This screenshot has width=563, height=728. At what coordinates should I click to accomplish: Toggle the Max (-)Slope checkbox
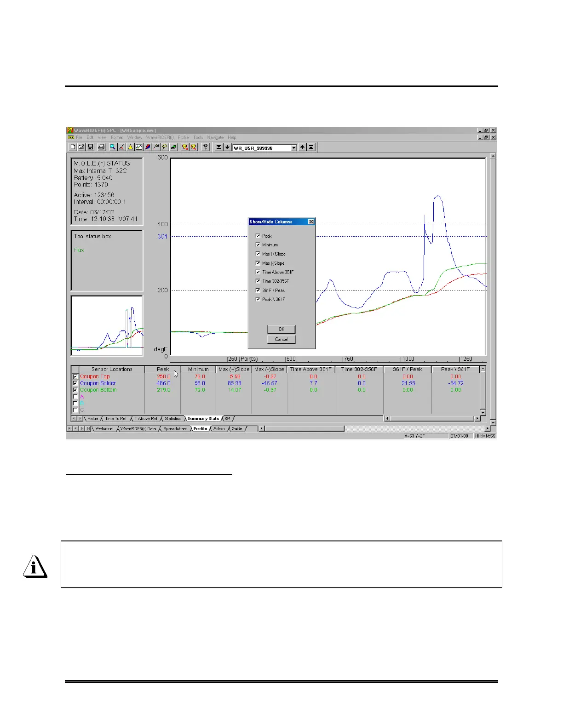click(x=258, y=263)
